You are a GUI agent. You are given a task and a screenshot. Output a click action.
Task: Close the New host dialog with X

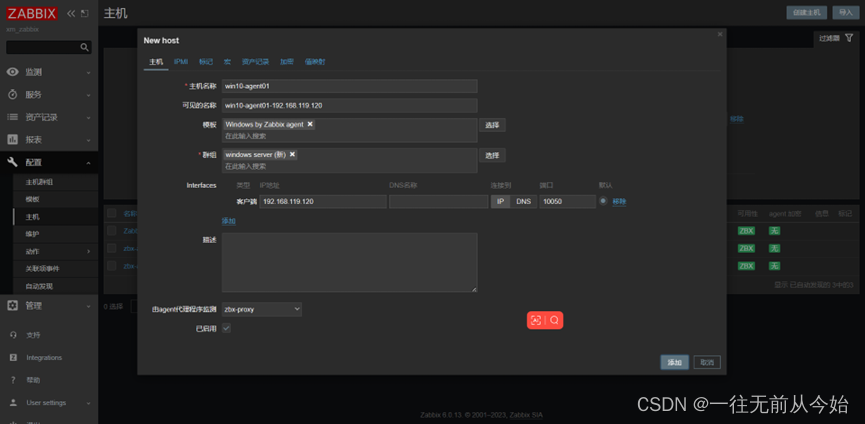pyautogui.click(x=719, y=34)
